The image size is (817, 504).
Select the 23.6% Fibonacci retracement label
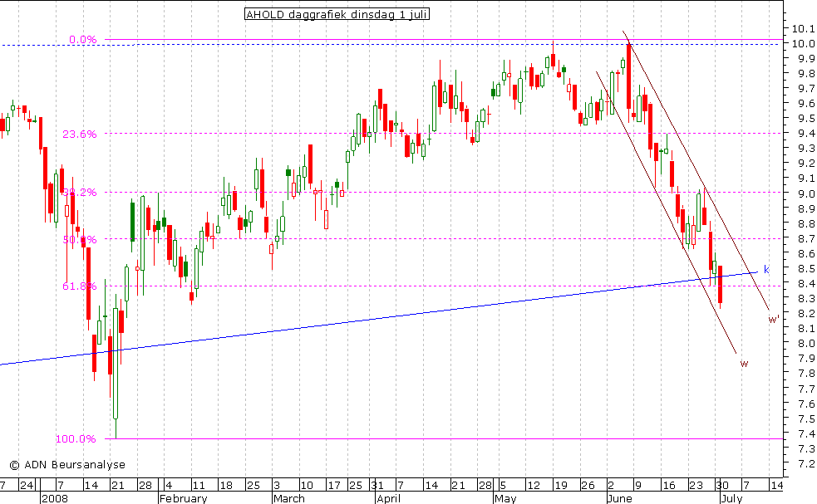point(80,135)
